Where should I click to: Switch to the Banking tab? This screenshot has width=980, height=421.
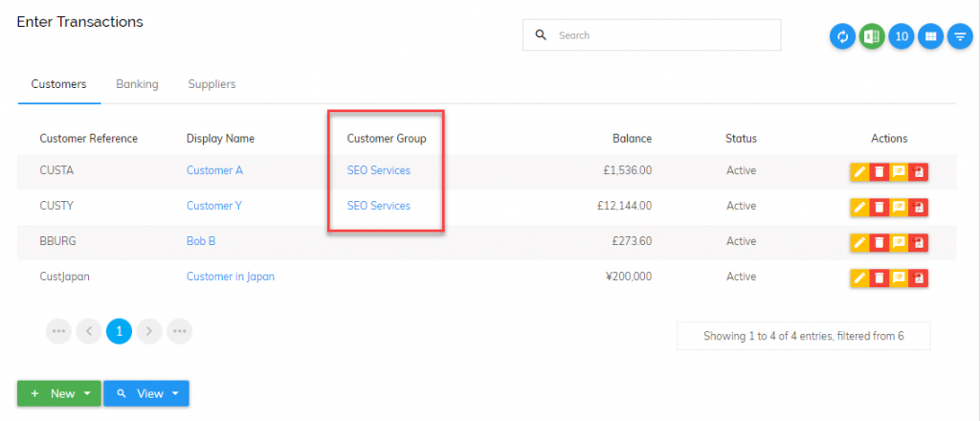137,83
